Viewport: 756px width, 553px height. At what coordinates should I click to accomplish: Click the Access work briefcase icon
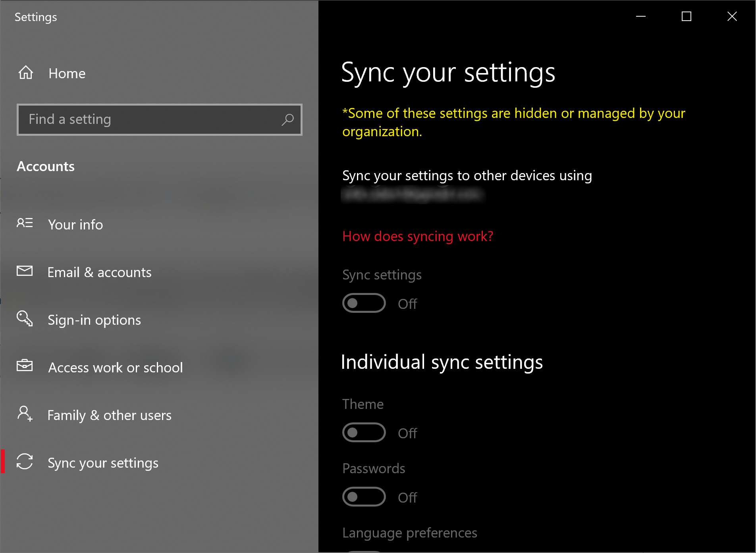pyautogui.click(x=25, y=365)
